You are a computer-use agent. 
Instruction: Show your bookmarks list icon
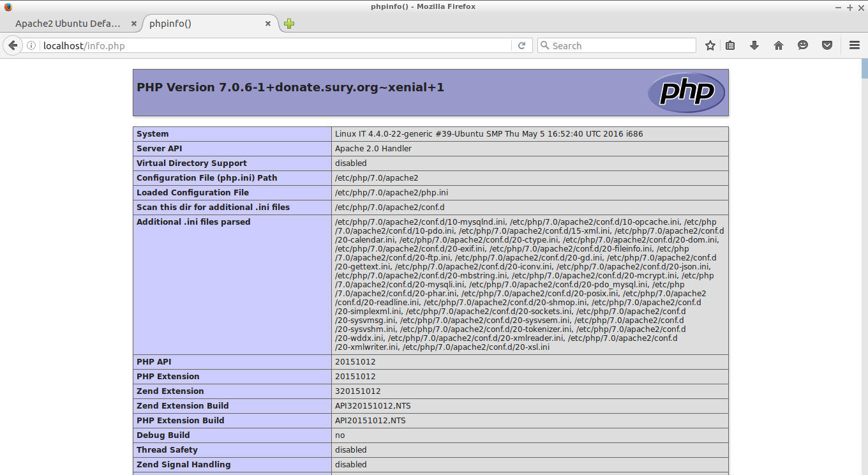[731, 45]
